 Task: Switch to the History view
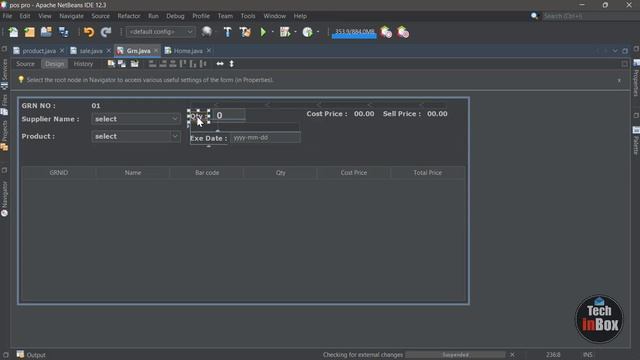point(83,64)
